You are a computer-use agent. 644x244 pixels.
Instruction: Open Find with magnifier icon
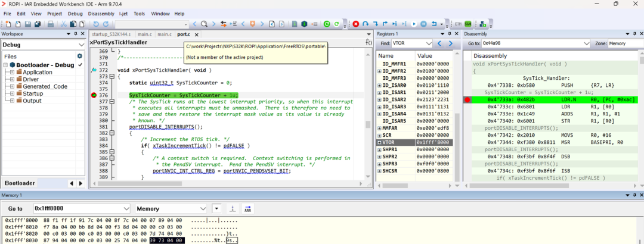tap(204, 24)
